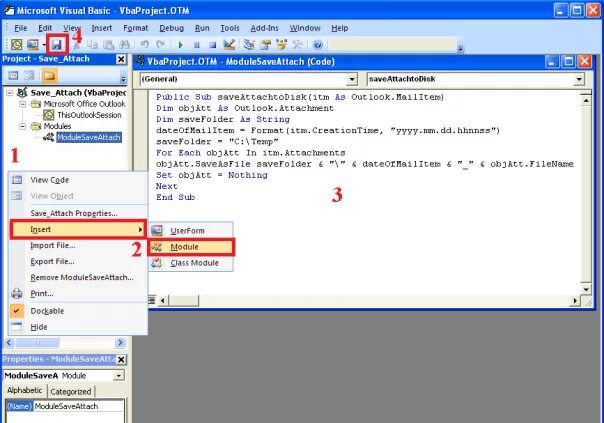Open Find with the binoculars icon
The image size is (604, 423).
click(124, 45)
